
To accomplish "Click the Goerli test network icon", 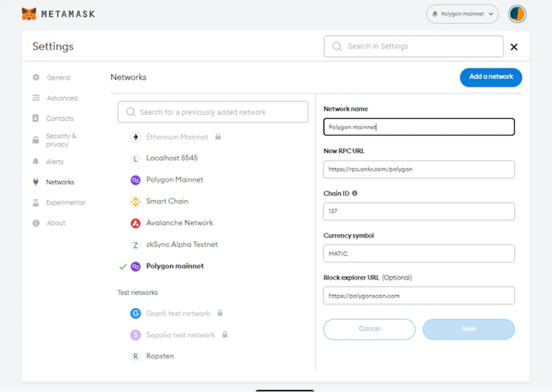I will pos(136,313).
